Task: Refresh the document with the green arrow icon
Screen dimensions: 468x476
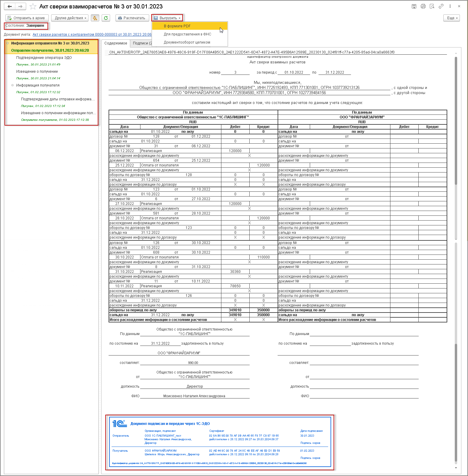Action: (106, 18)
